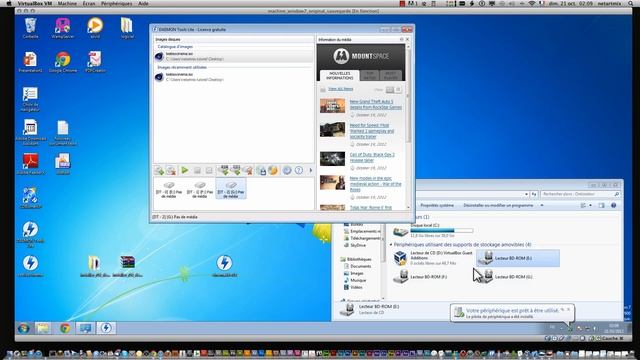Image resolution: width=640 pixels, height=360 pixels.
Task: Open the DAEMON Tools Lite desktop shortcut
Action: point(30,234)
